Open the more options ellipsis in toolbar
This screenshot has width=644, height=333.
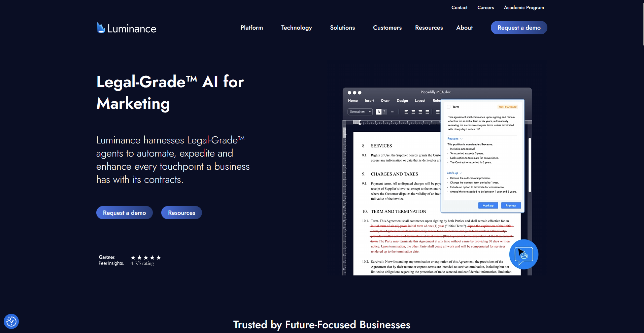pos(393,112)
